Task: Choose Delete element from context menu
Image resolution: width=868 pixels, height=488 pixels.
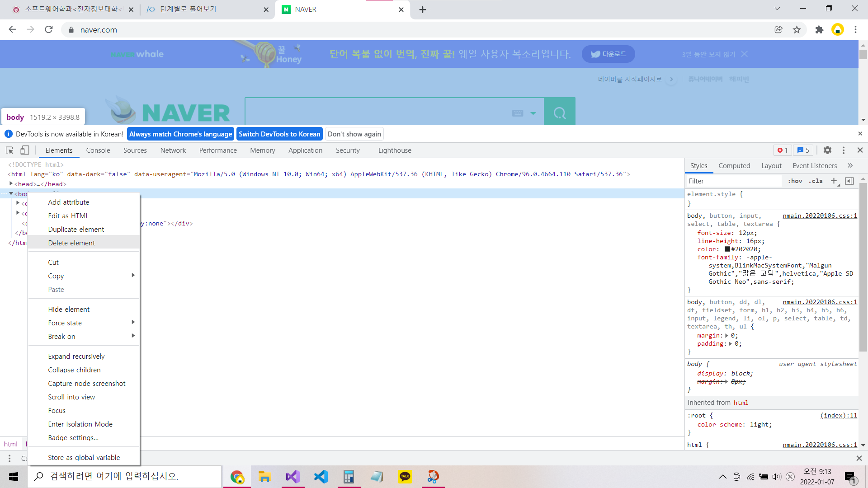Action: tap(71, 243)
